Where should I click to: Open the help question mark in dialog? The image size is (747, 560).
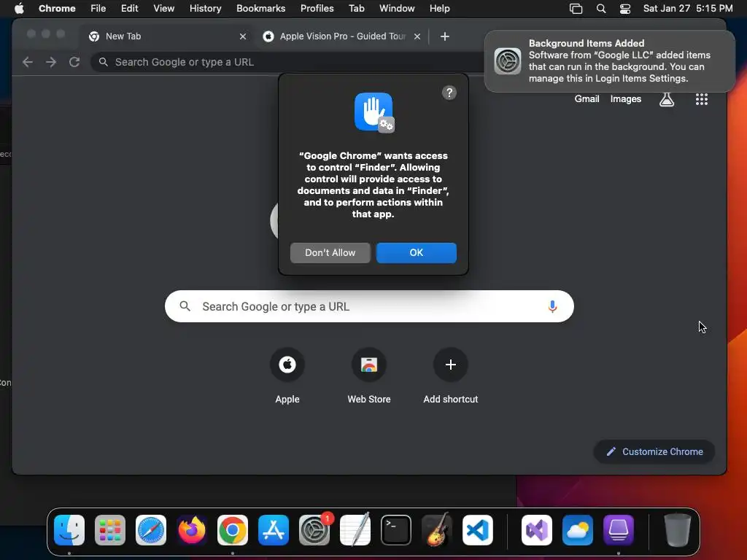[x=449, y=93]
